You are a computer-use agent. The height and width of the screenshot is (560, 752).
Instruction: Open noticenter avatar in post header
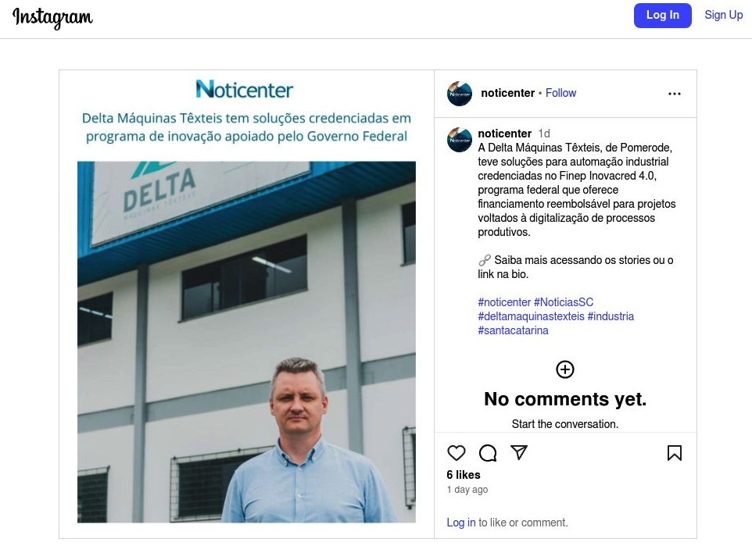[x=460, y=94]
